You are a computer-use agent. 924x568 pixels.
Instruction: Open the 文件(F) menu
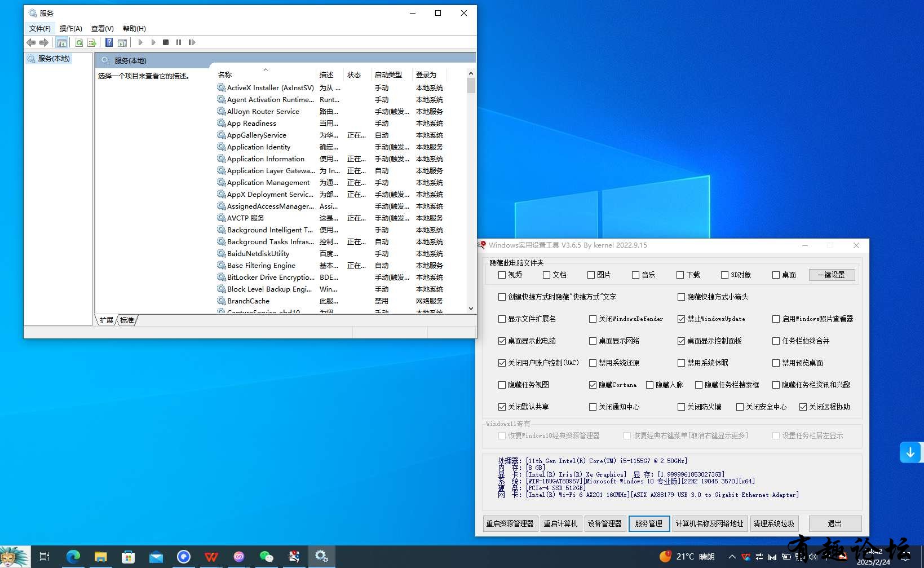[39, 29]
